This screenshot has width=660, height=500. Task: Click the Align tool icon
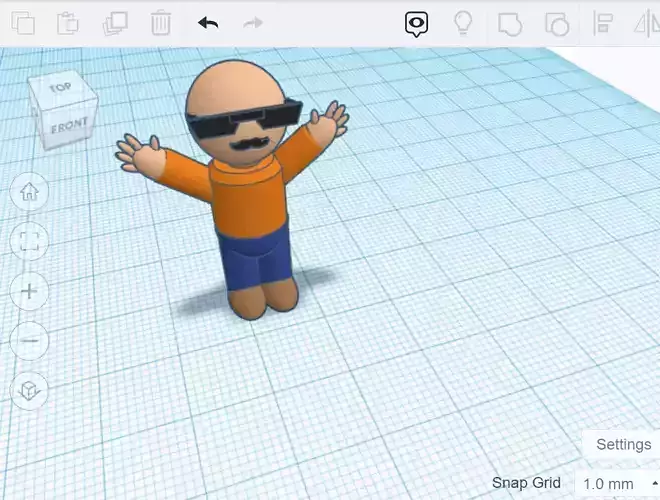point(603,24)
